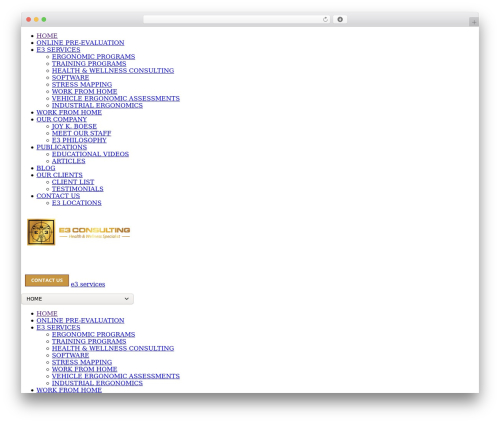
Task: Close the browser window with red button
Action: coord(29,19)
